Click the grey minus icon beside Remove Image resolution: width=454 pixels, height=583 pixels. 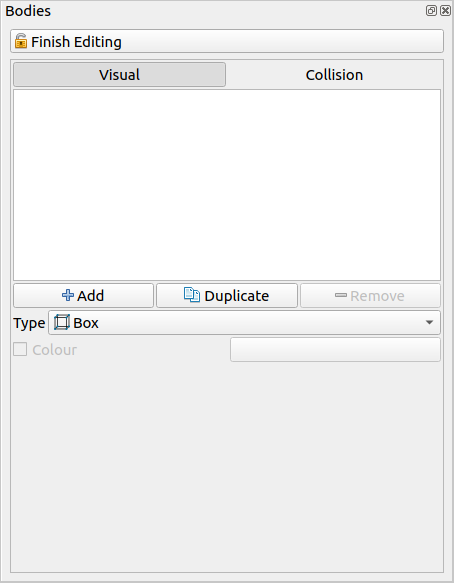(341, 295)
